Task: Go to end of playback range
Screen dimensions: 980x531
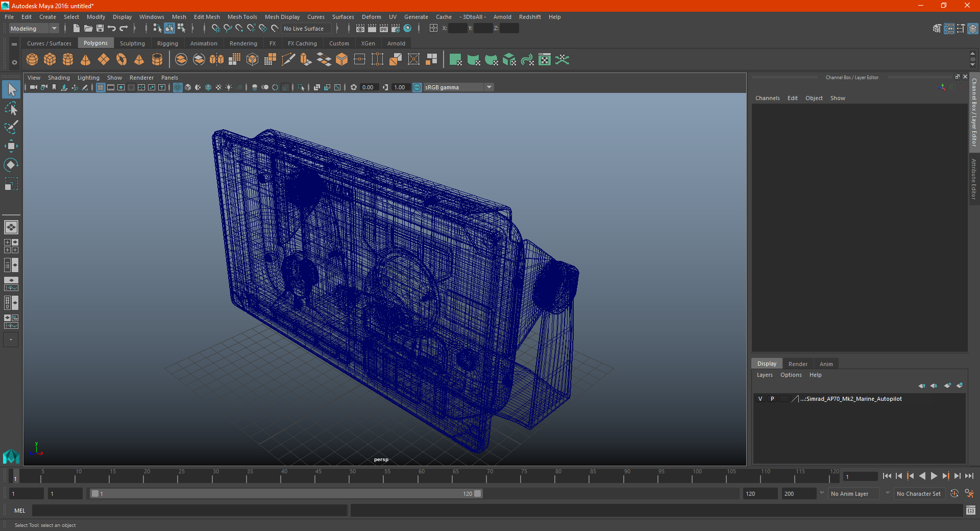Action: pos(969,476)
